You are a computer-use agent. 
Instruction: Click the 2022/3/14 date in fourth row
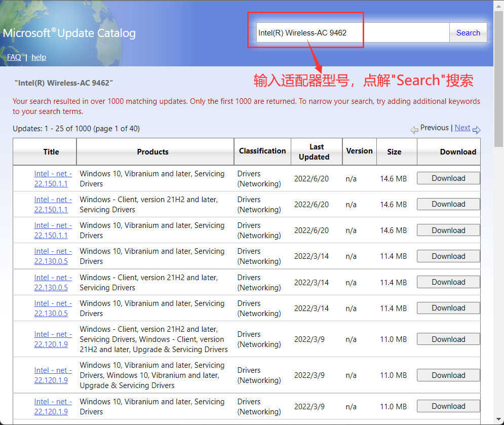click(312, 256)
